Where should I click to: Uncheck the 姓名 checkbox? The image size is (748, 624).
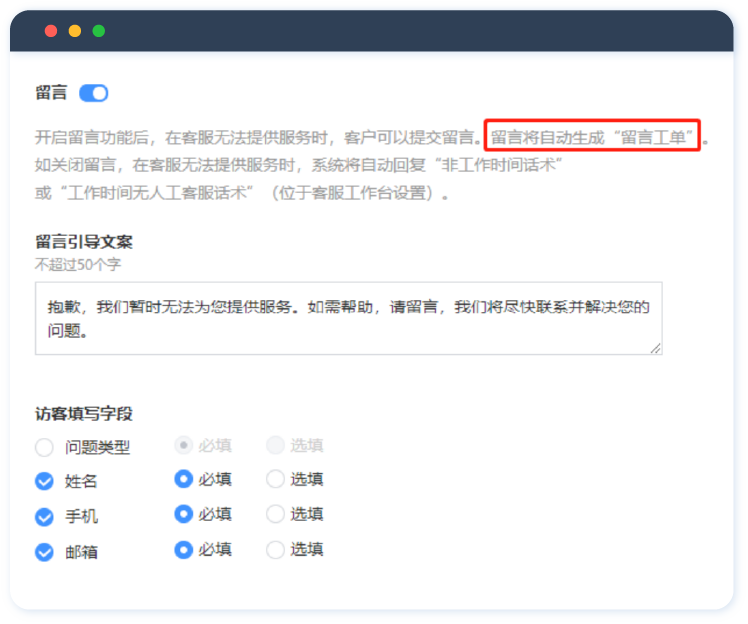pos(44,481)
